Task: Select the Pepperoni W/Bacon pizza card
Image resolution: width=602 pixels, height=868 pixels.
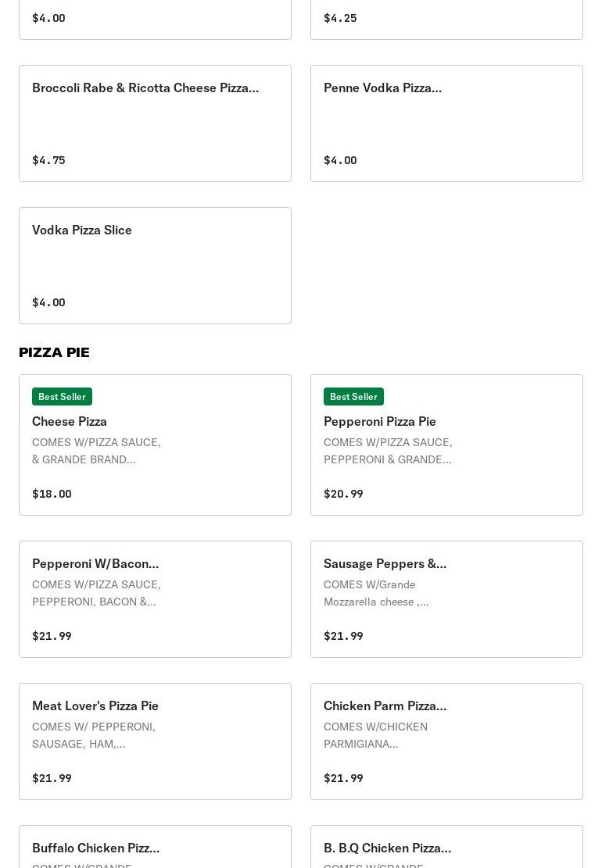Action: [x=155, y=599]
